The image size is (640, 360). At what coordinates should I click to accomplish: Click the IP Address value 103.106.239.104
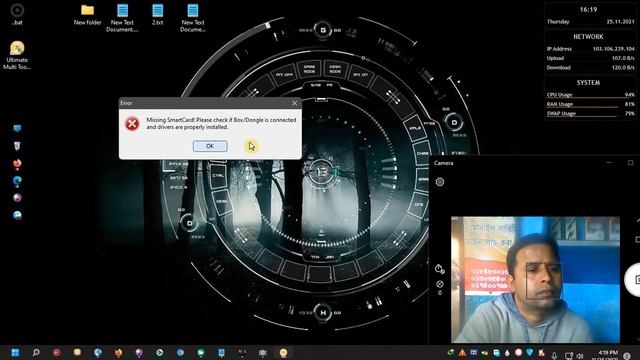pyautogui.click(x=613, y=49)
